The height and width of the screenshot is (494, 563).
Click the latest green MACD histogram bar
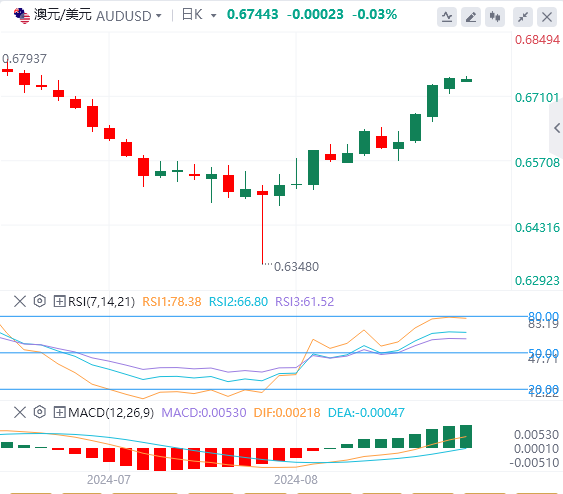tap(466, 436)
